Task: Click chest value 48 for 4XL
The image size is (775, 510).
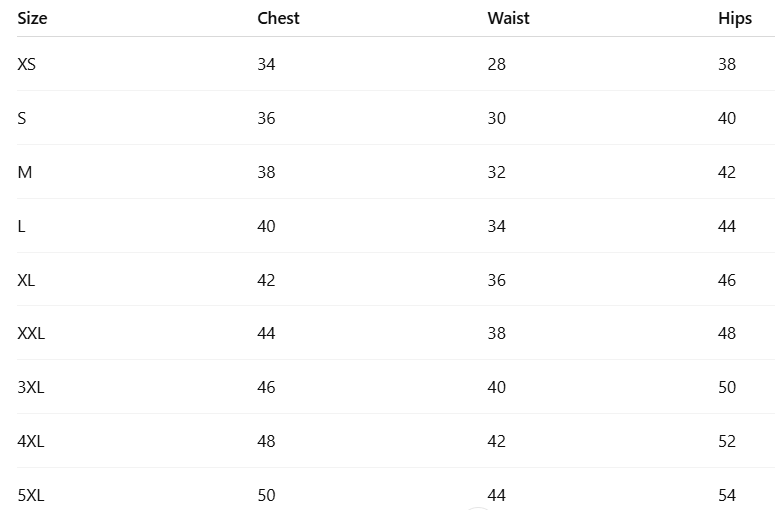Action: pos(266,441)
